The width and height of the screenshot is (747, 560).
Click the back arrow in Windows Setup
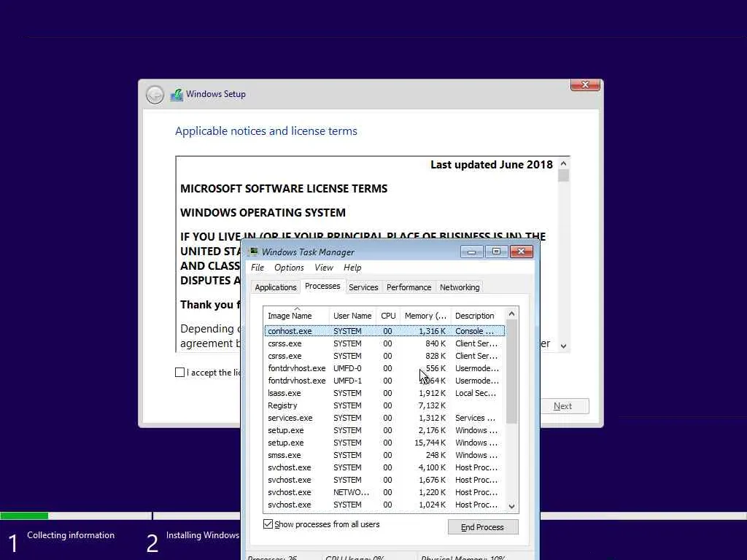155,95
